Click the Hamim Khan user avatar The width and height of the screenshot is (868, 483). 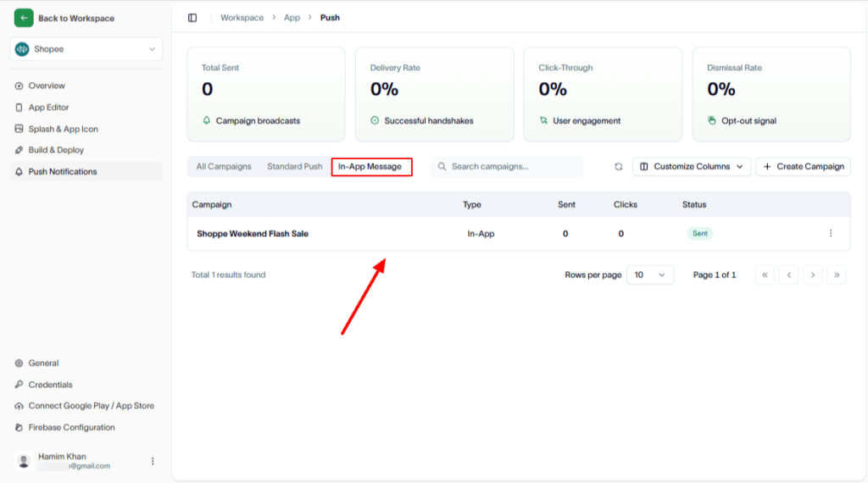[x=24, y=461]
